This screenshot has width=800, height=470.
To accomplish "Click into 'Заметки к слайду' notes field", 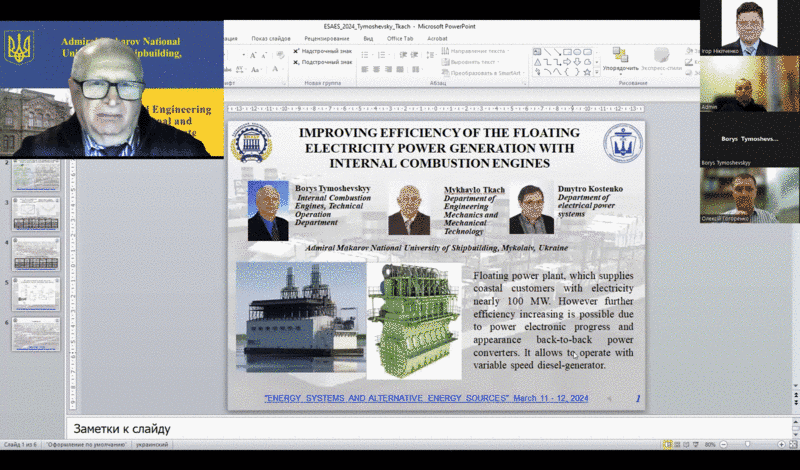I will [429, 429].
